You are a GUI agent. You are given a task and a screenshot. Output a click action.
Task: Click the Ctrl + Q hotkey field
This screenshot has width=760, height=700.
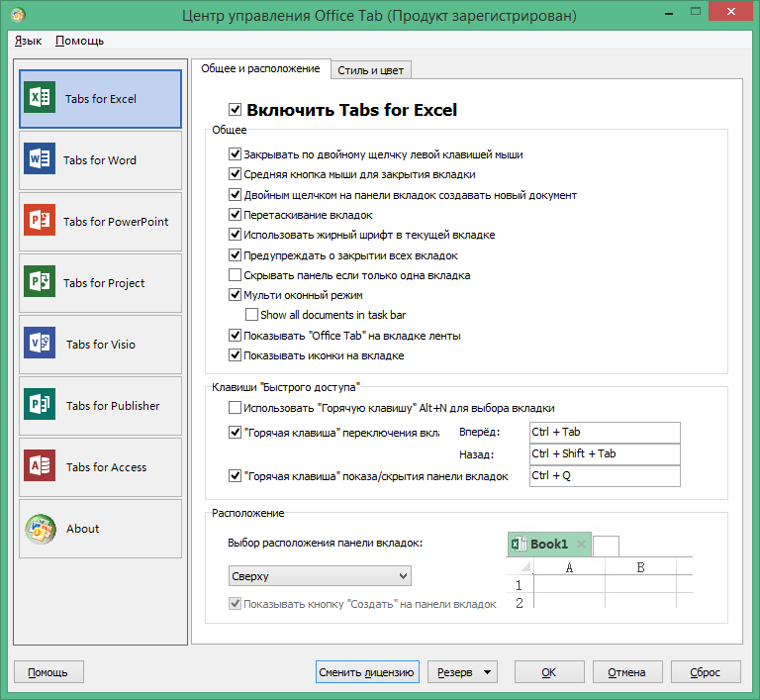click(604, 476)
